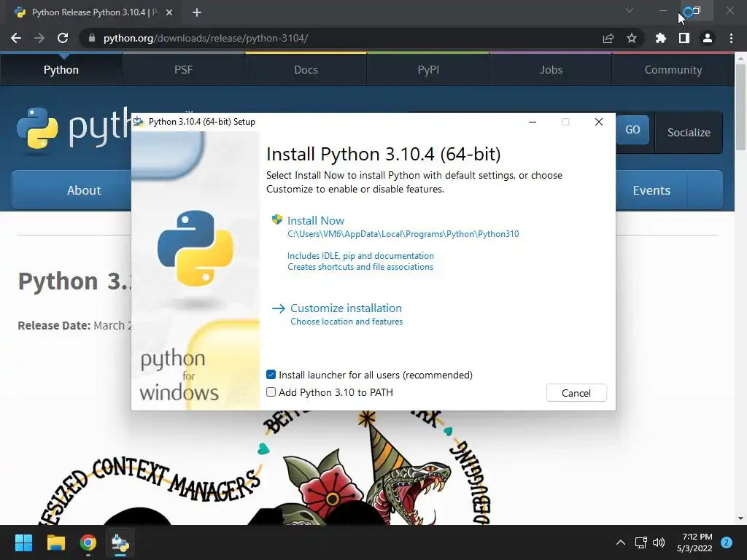
Task: Open Chrome three-dot menu
Action: [731, 38]
